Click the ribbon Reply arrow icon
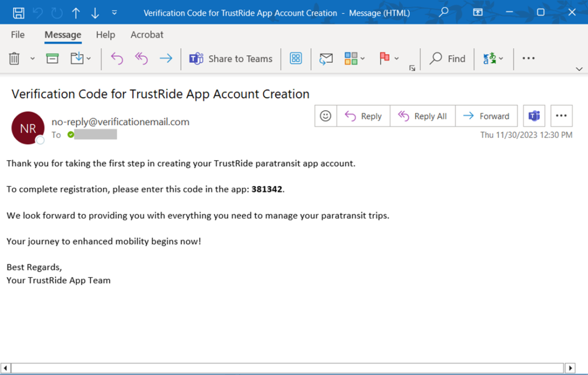Screen dimensions: 588x375 (117, 59)
